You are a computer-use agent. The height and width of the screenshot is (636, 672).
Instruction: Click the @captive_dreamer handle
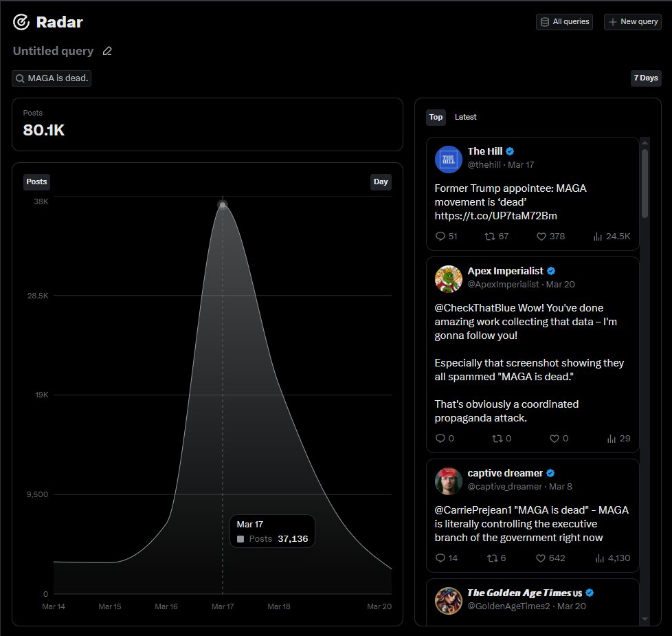click(x=505, y=486)
